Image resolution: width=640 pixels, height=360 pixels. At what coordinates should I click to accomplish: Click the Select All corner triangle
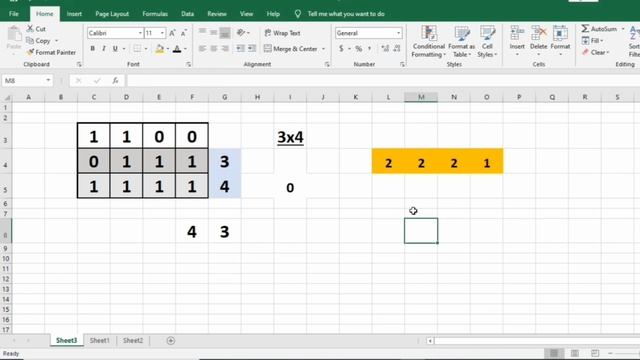click(7, 97)
